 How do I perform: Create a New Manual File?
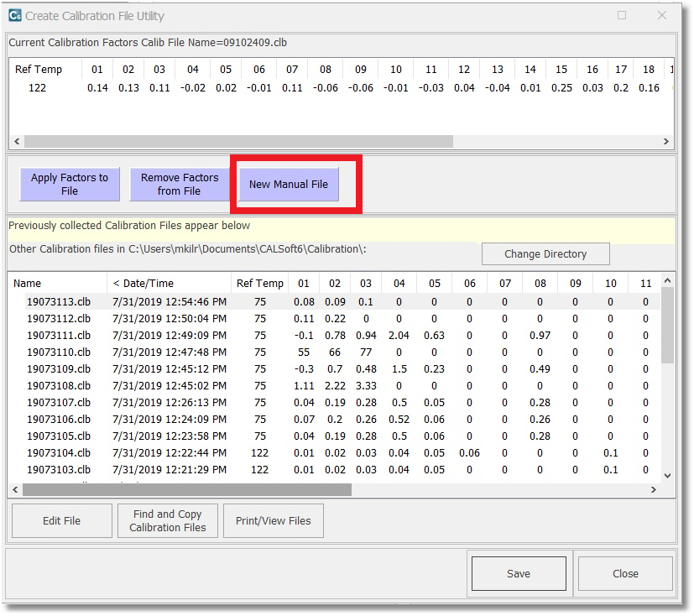point(289,184)
